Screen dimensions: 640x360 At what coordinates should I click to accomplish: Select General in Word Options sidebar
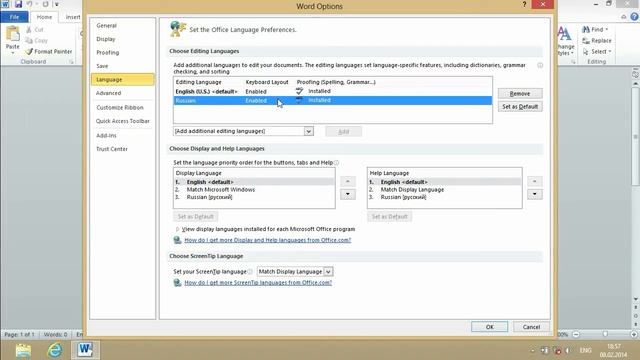coord(122,25)
